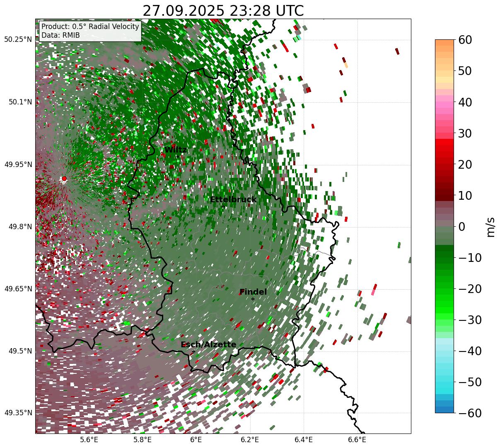This screenshot has width=500, height=448.
Task: Click the 49.35°N latitude tick label
Action: 18,413
